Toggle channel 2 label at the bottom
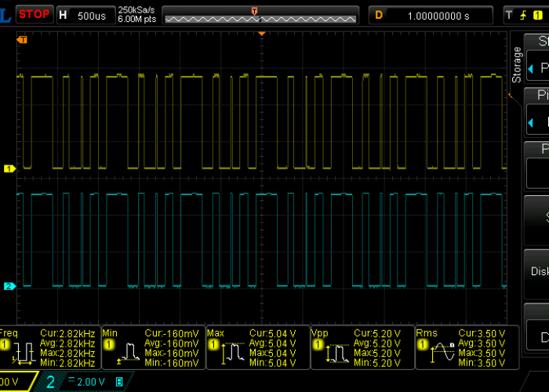The image size is (549, 392). pyautogui.click(x=50, y=382)
